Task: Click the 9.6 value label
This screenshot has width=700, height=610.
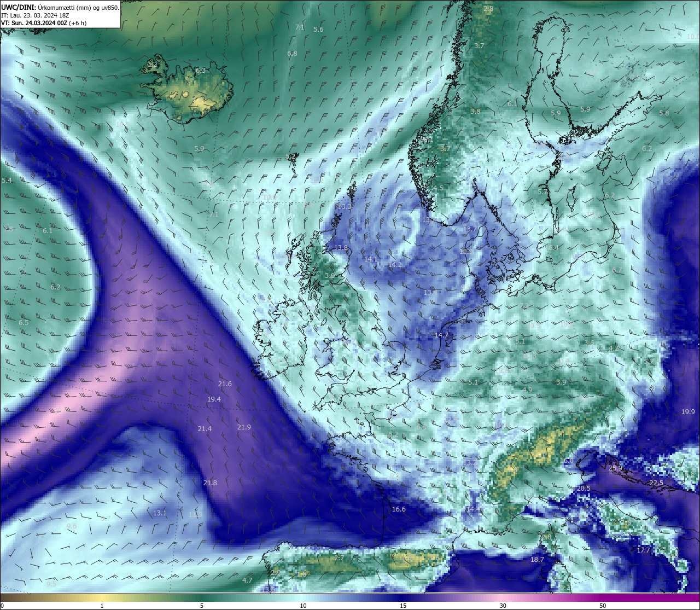Action: pyautogui.click(x=72, y=526)
